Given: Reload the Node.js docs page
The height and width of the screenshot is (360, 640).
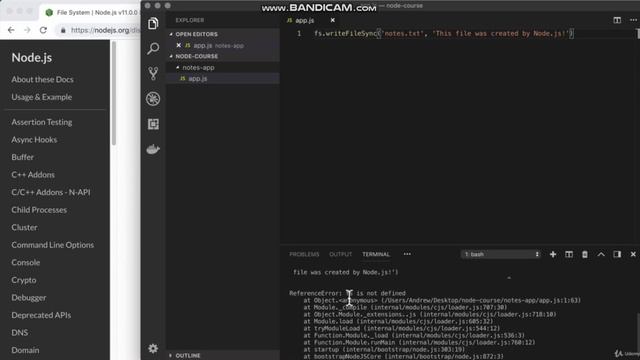Looking at the screenshot, I should tap(43, 30).
